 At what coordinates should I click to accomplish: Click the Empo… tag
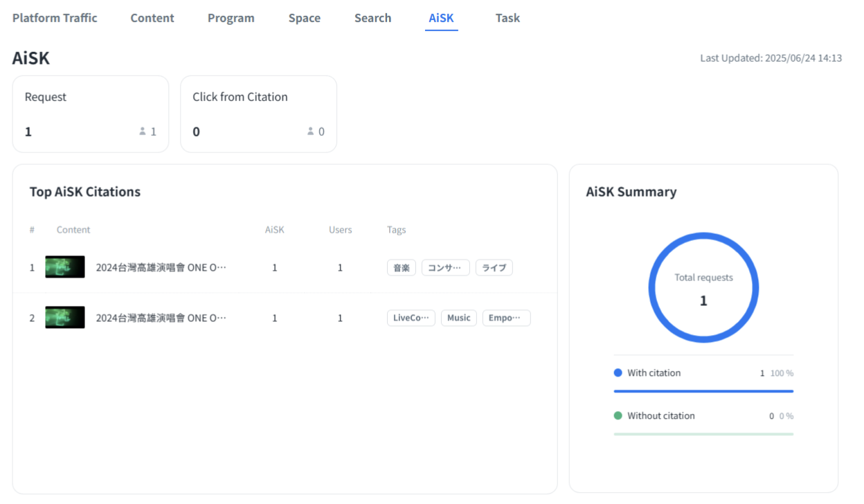[506, 318]
